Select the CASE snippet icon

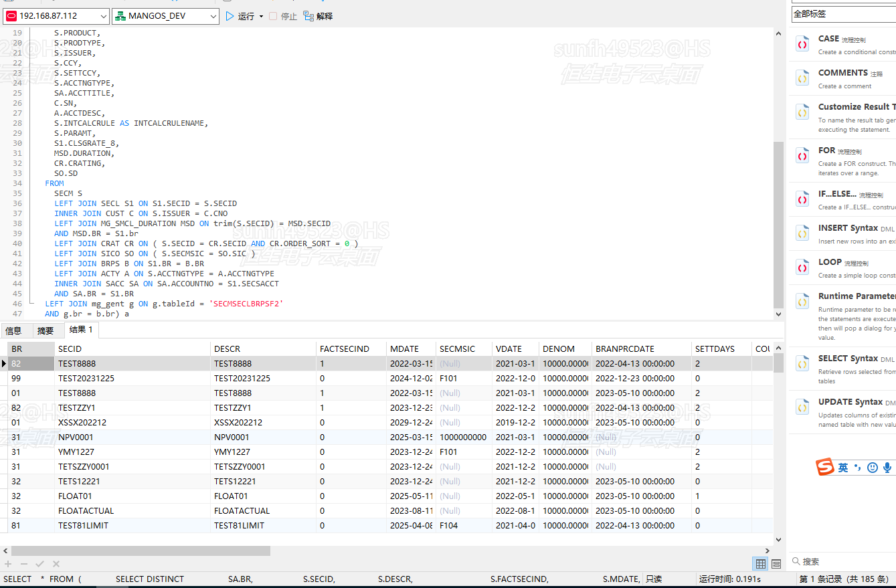tap(802, 44)
